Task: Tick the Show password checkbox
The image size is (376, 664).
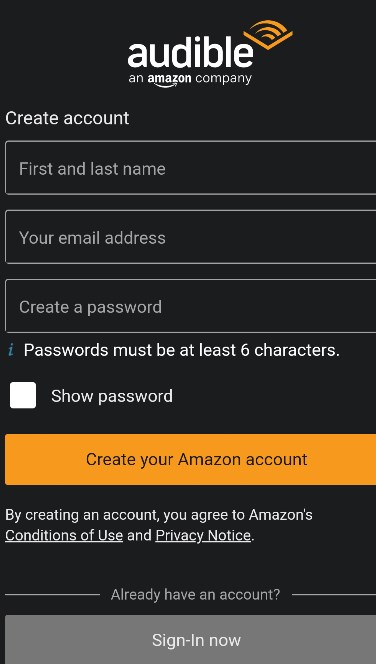Action: pyautogui.click(x=23, y=395)
